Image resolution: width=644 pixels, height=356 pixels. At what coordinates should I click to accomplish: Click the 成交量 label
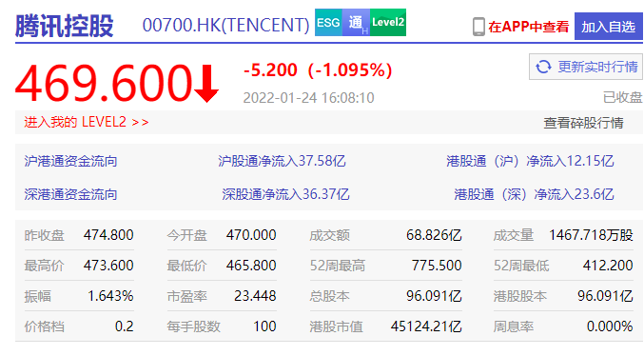click(514, 235)
